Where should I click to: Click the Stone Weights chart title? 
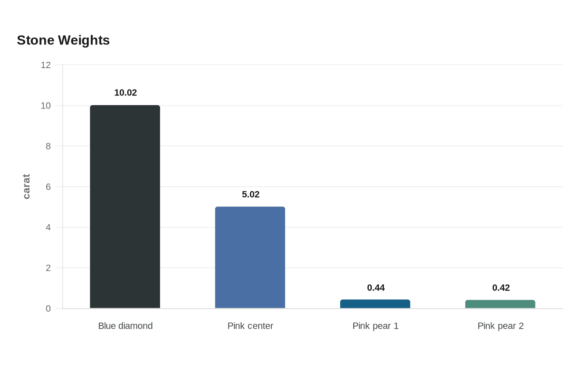(63, 40)
